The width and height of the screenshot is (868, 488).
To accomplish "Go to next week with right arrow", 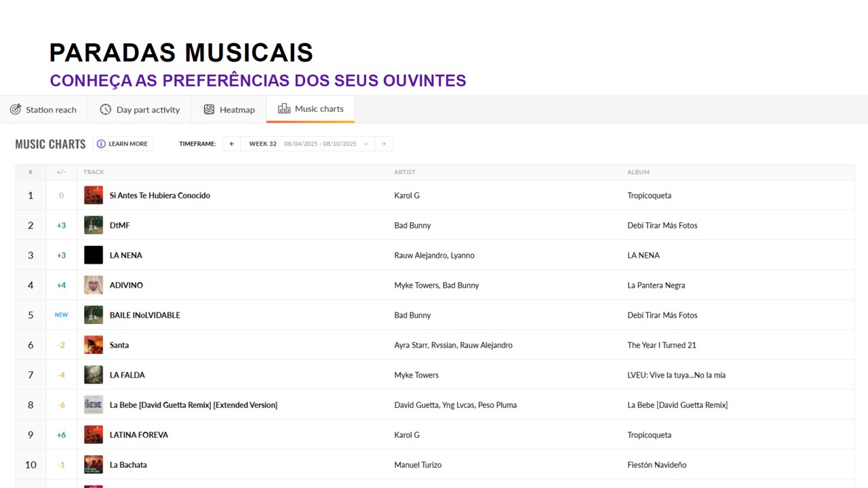I will [383, 144].
